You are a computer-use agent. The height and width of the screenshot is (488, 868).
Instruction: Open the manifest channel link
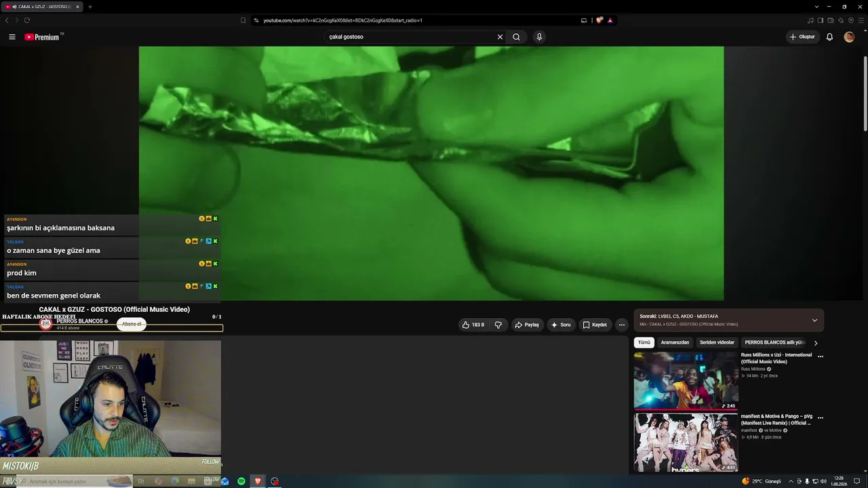pyautogui.click(x=749, y=430)
